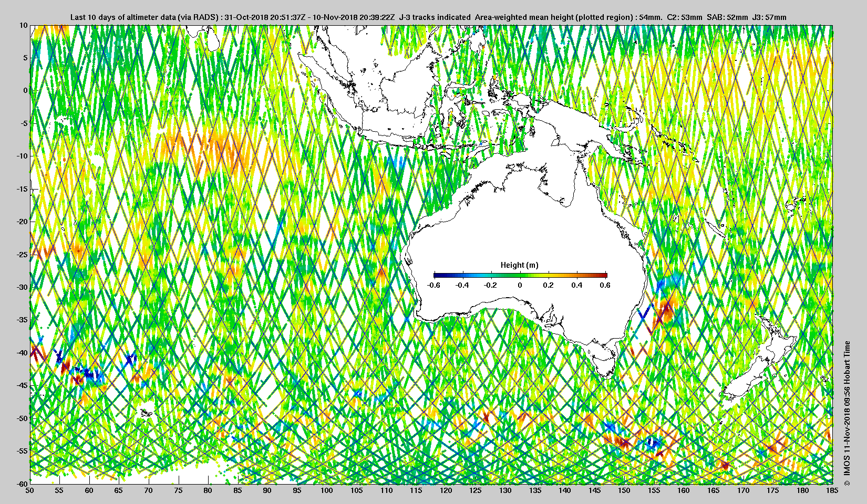The width and height of the screenshot is (867, 504).
Task: Click longitude axis label '60'
Action: [x=89, y=490]
